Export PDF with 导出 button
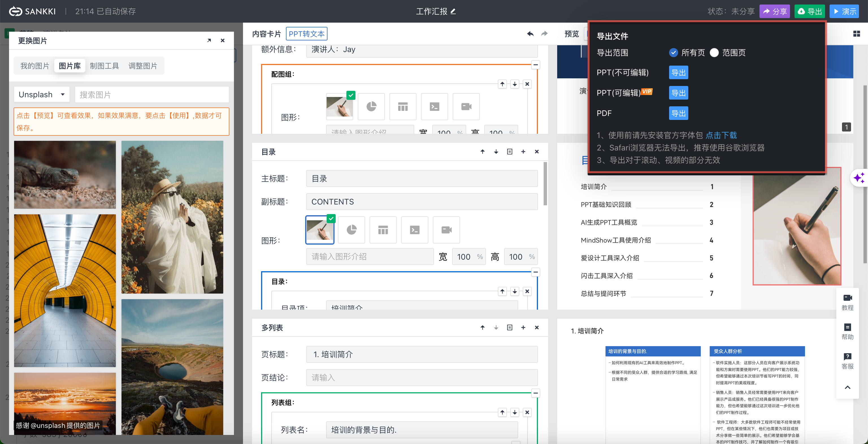This screenshot has width=868, height=444. click(x=678, y=113)
